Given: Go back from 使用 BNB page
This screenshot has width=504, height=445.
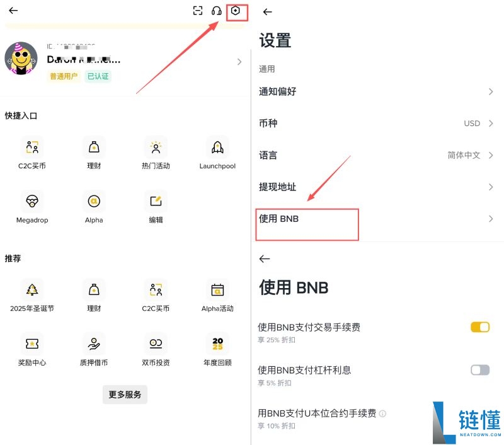Looking at the screenshot, I should [265, 258].
